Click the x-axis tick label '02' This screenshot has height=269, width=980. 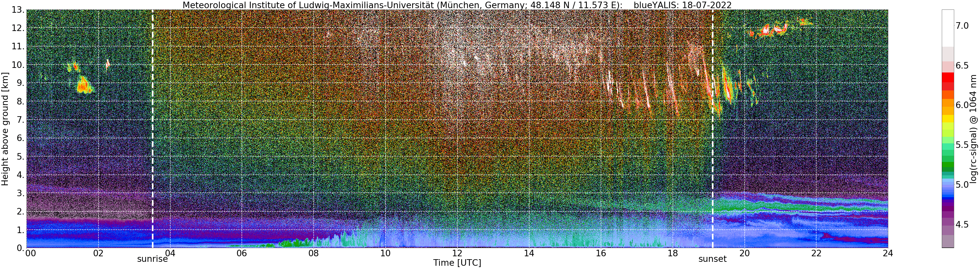click(x=98, y=253)
